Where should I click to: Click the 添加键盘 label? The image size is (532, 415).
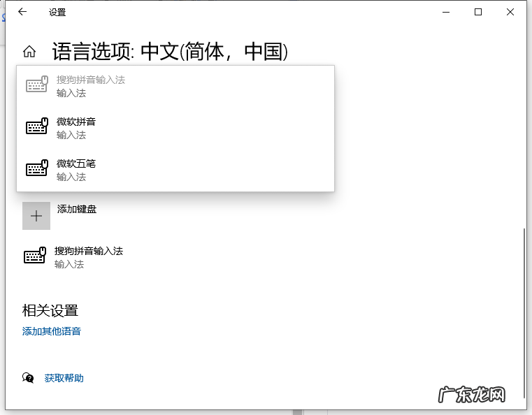77,209
